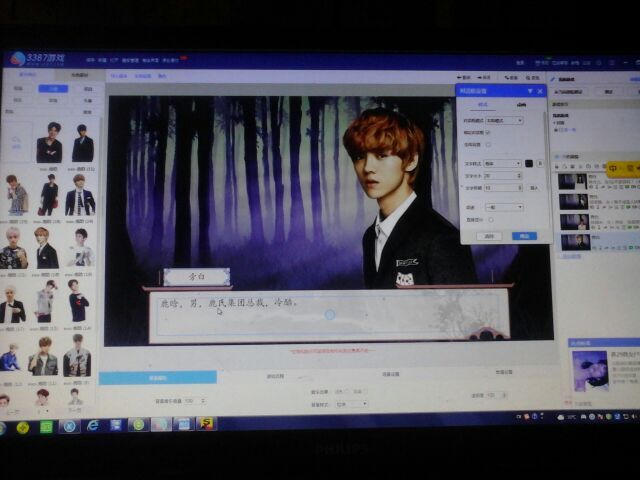Click the Windows Start button
This screenshot has width=640, height=480.
18,426
